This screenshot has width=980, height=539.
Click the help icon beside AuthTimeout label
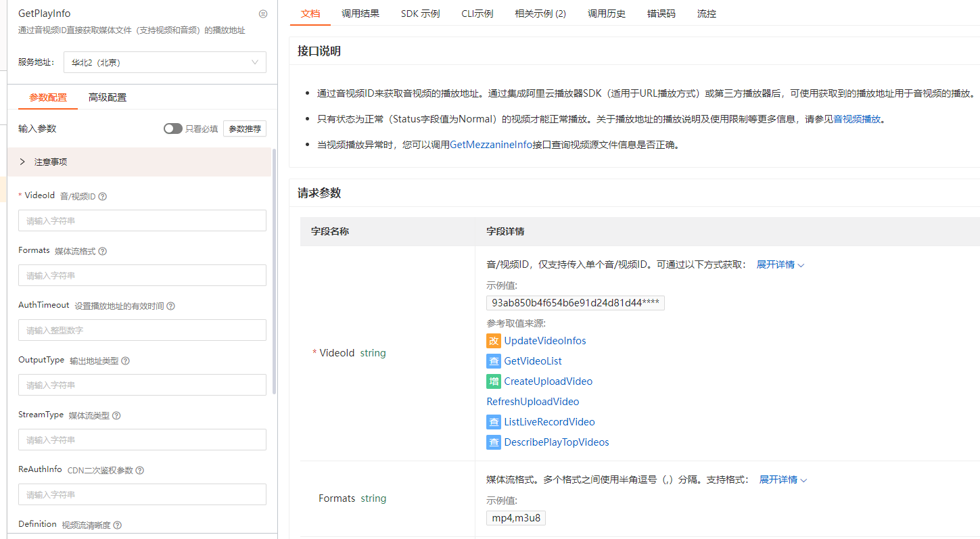[171, 306]
